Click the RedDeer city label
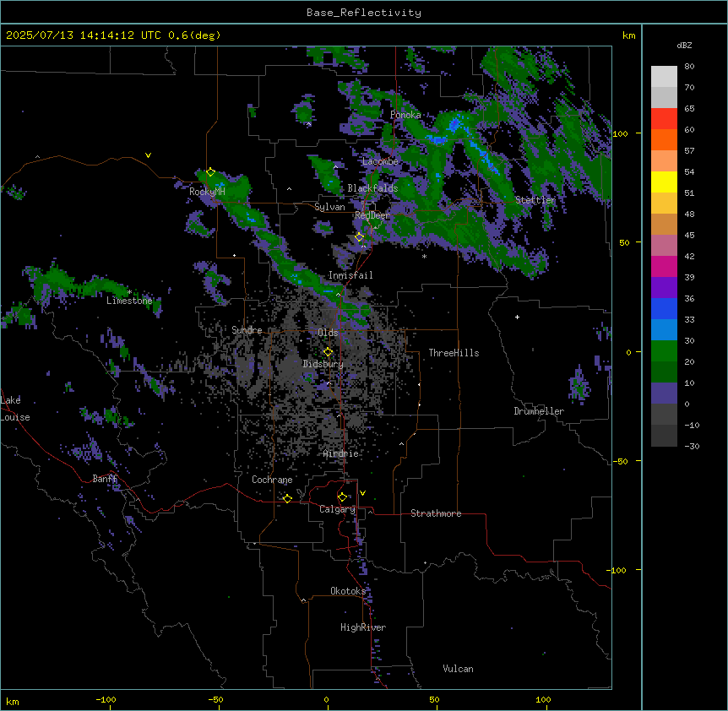The height and width of the screenshot is (711, 728). point(372,215)
